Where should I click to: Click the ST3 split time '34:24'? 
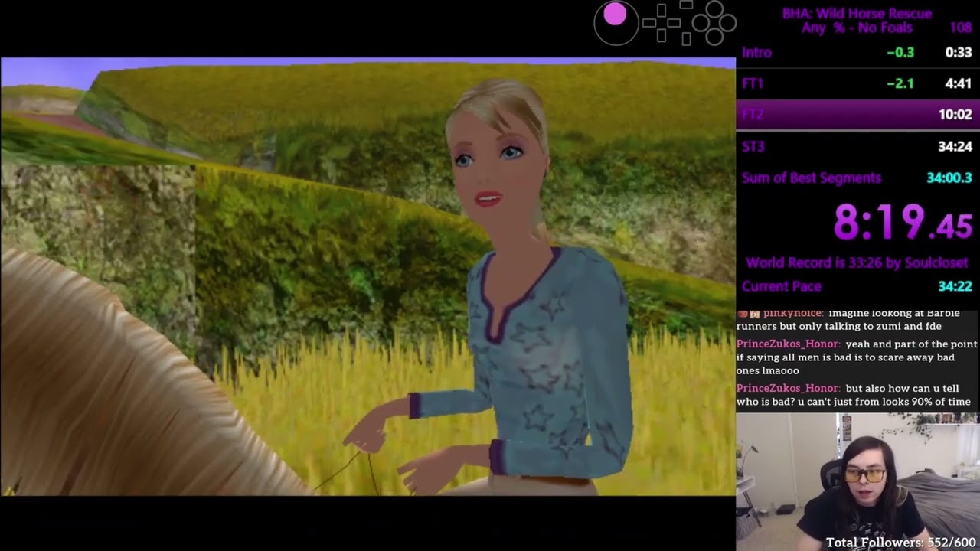[x=955, y=146]
